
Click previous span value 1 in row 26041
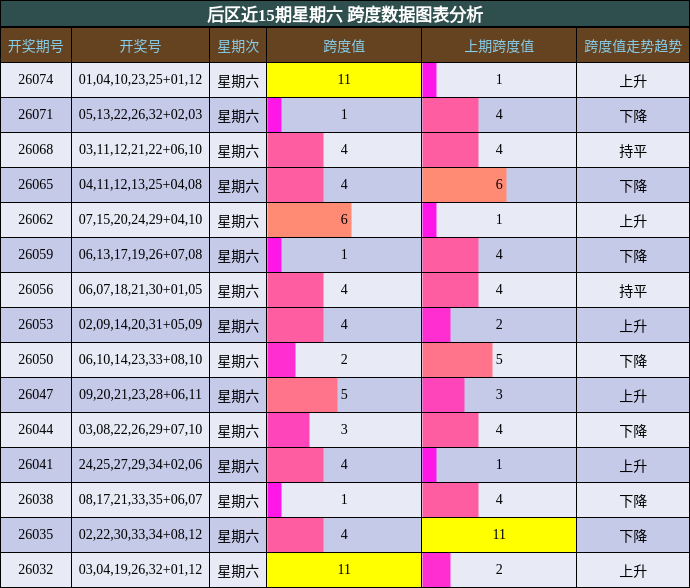pyautogui.click(x=499, y=464)
